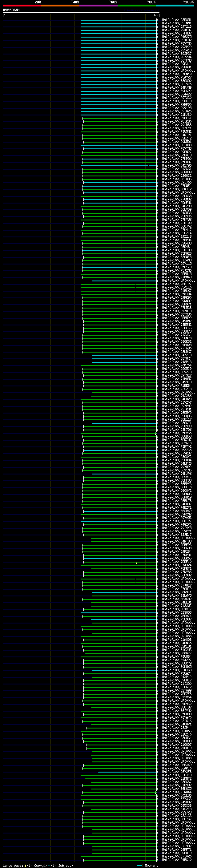Select hit label UniRef100_O64422
The height and width of the screenshot is (868, 197).
[x=176, y=94]
